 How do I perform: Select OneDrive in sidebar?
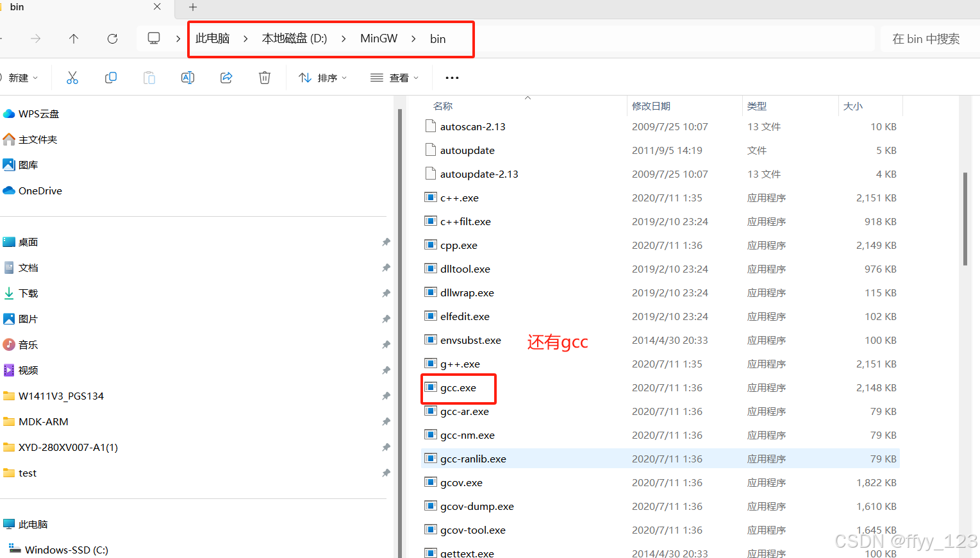point(33,190)
